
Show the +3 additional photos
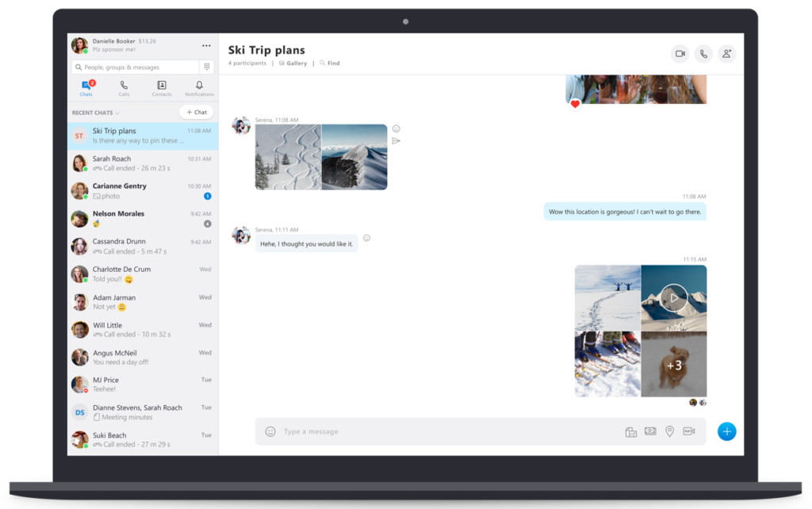pos(674,365)
